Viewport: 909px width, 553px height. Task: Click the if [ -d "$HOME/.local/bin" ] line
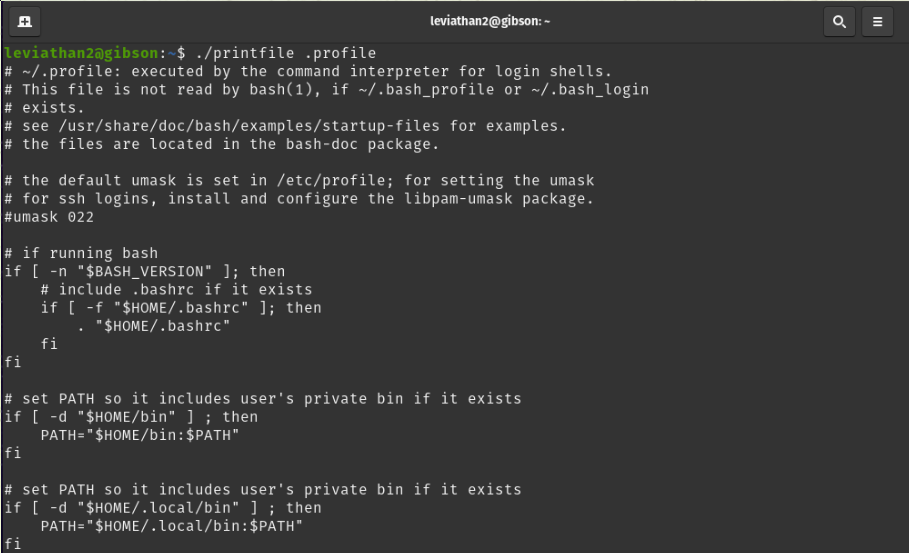[x=163, y=508]
